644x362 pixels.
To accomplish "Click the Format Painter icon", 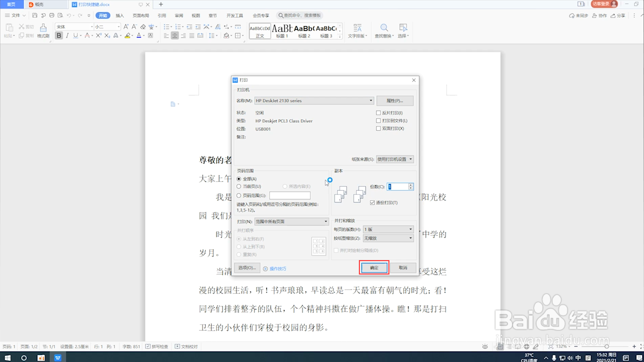I will tap(43, 30).
